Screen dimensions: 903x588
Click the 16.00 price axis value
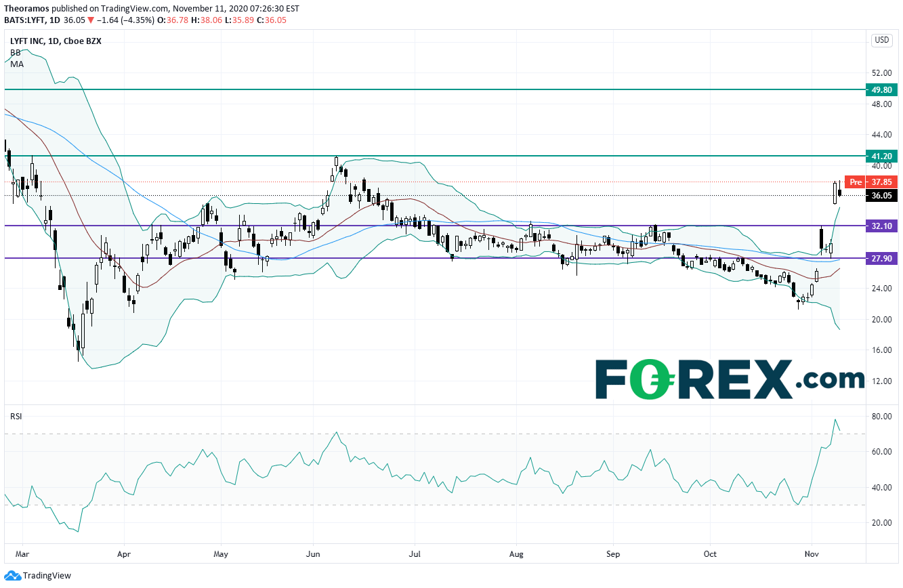click(x=882, y=350)
